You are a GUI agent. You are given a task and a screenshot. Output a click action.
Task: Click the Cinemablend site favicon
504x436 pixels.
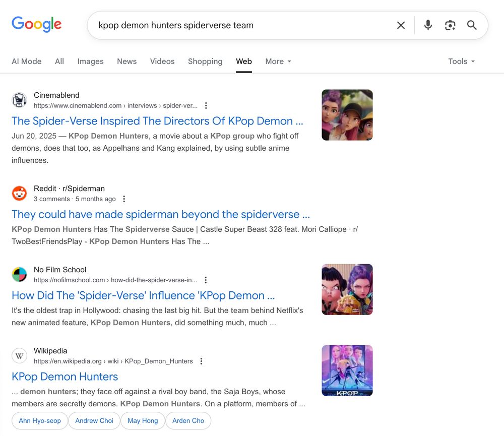point(19,99)
